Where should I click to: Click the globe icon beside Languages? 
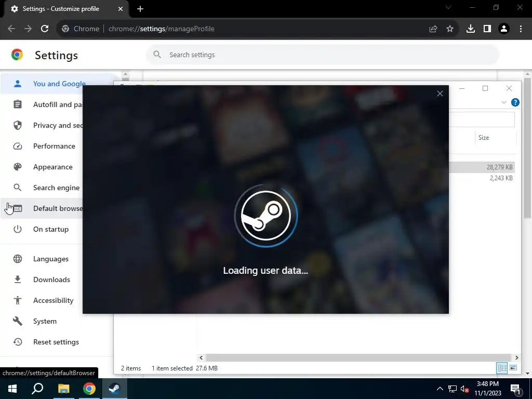click(x=18, y=259)
